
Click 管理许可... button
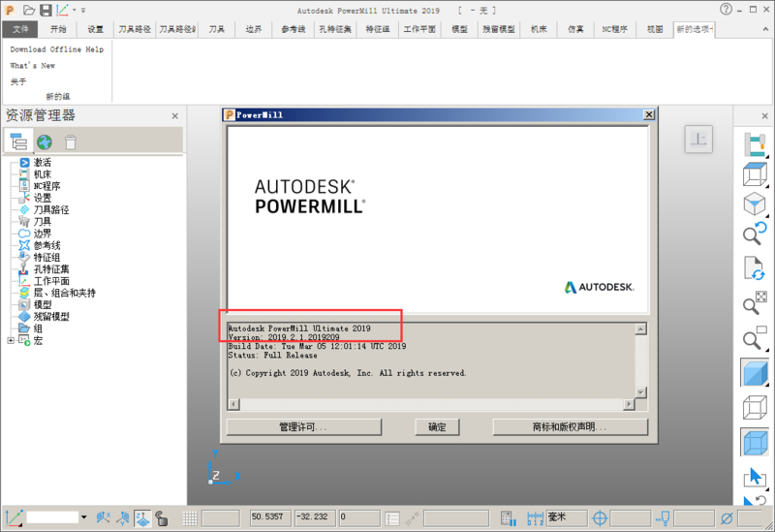click(x=303, y=426)
